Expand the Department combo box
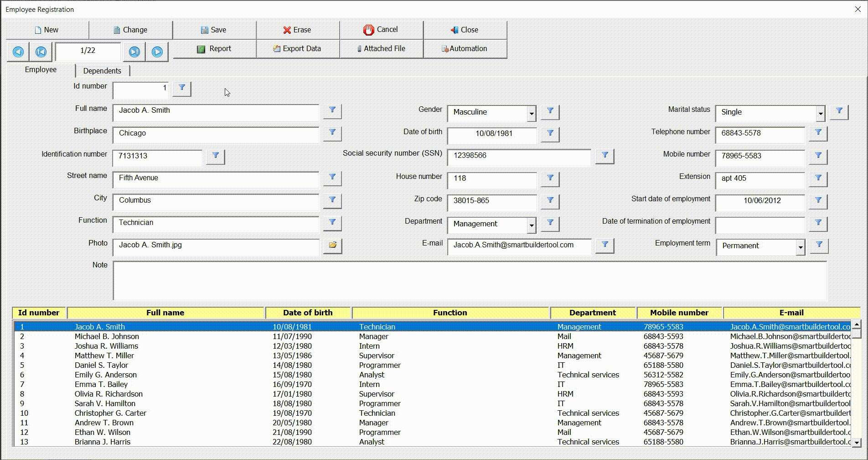 tap(531, 225)
